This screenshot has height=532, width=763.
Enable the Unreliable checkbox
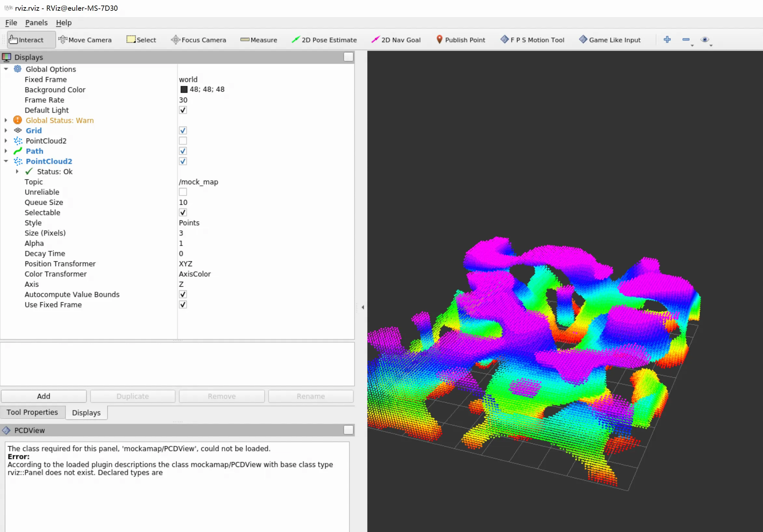coord(183,192)
